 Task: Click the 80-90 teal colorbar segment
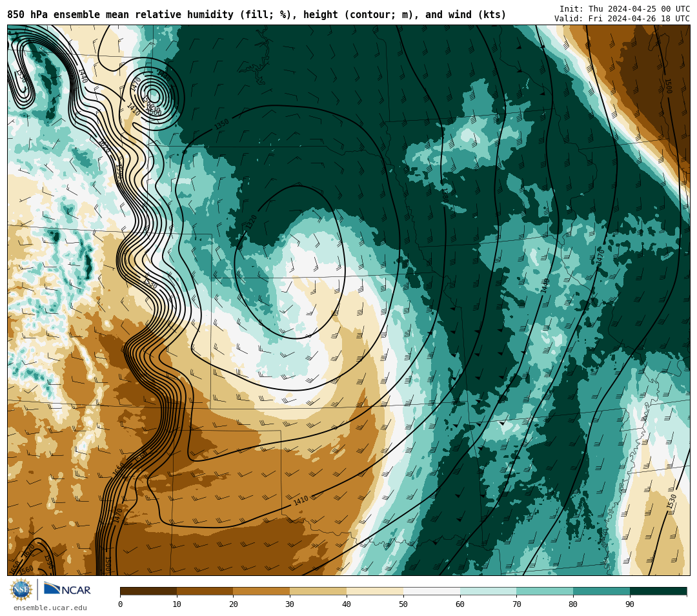click(601, 591)
